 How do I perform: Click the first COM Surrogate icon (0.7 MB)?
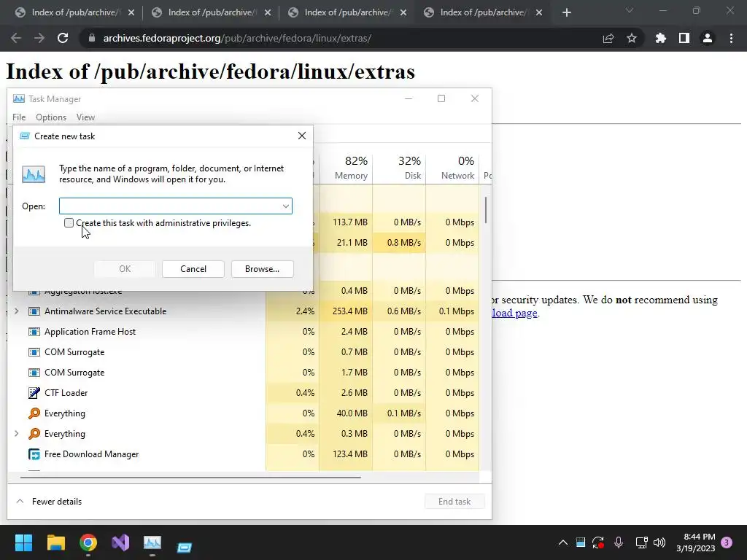pos(34,352)
